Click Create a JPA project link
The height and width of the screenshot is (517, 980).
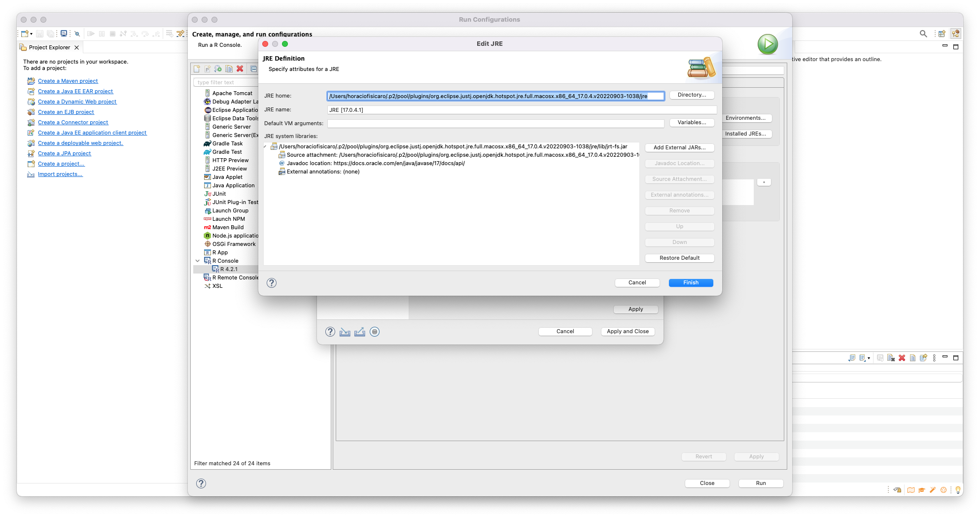click(x=64, y=153)
